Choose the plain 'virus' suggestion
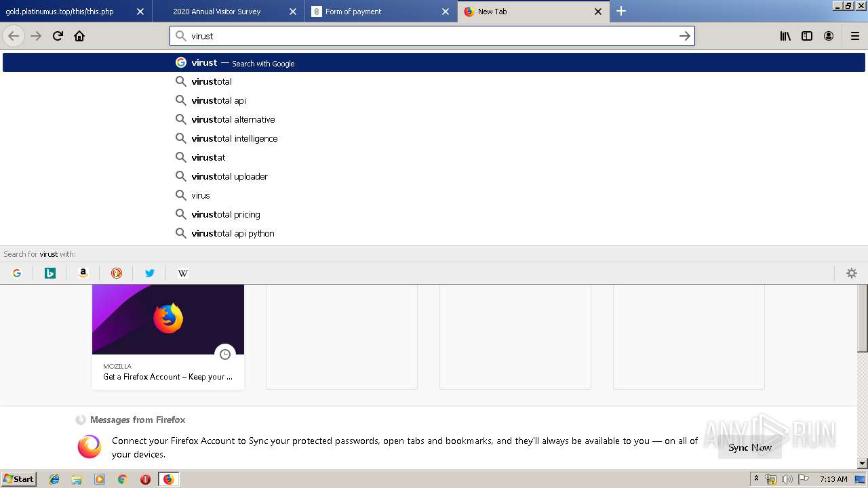This screenshot has width=868, height=488. (434, 195)
